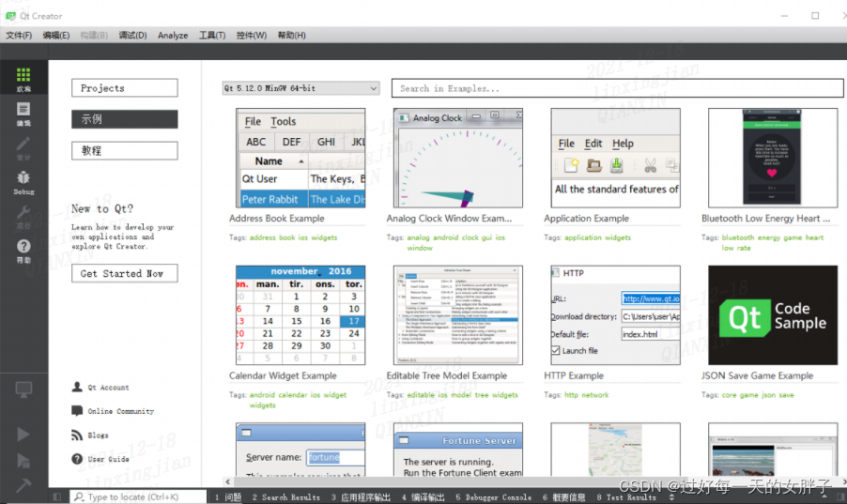847x504 pixels.
Task: Open the 5 Debugger Console pane
Action: (x=493, y=497)
